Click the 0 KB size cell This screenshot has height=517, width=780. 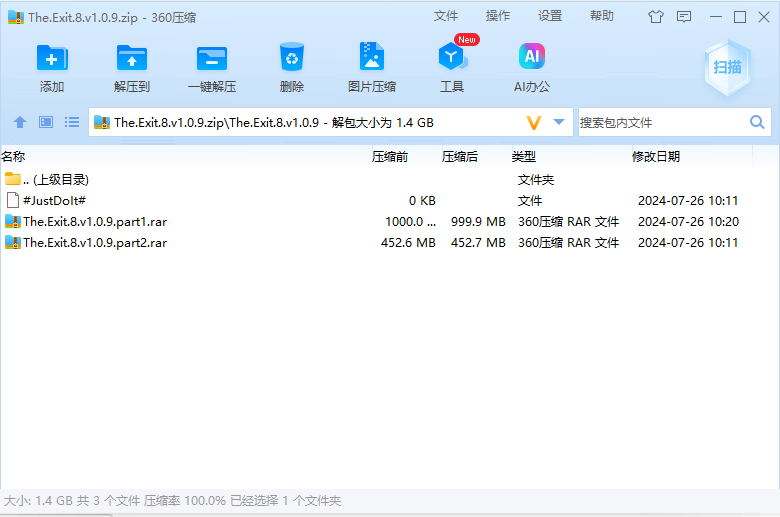422,201
